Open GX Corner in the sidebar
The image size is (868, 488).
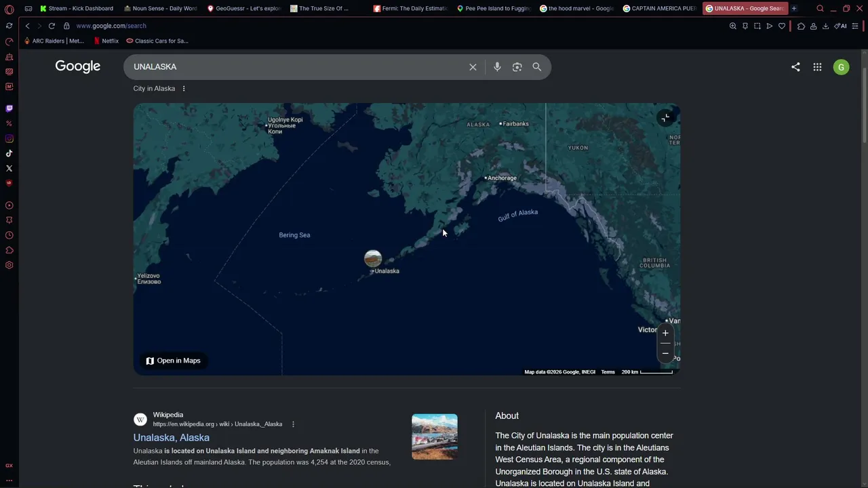click(x=9, y=466)
